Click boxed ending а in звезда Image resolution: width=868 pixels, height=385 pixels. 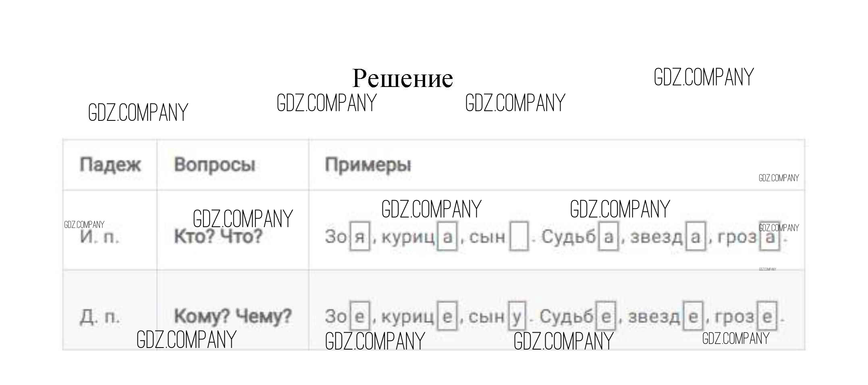[x=696, y=237]
